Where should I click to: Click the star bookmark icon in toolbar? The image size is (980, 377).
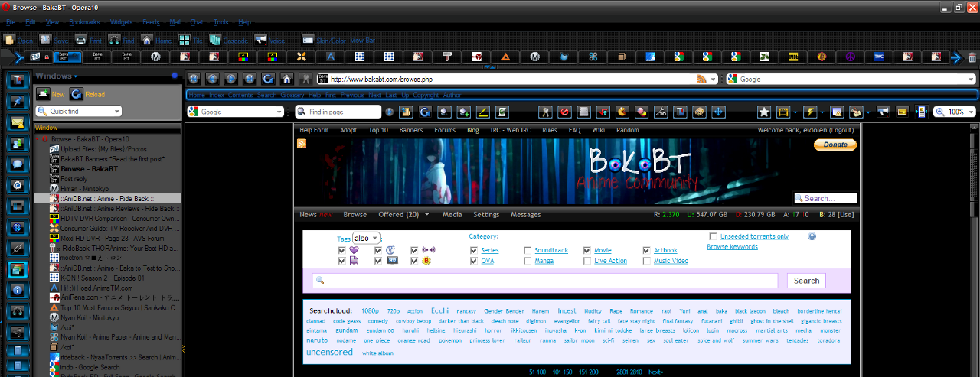pyautogui.click(x=763, y=112)
